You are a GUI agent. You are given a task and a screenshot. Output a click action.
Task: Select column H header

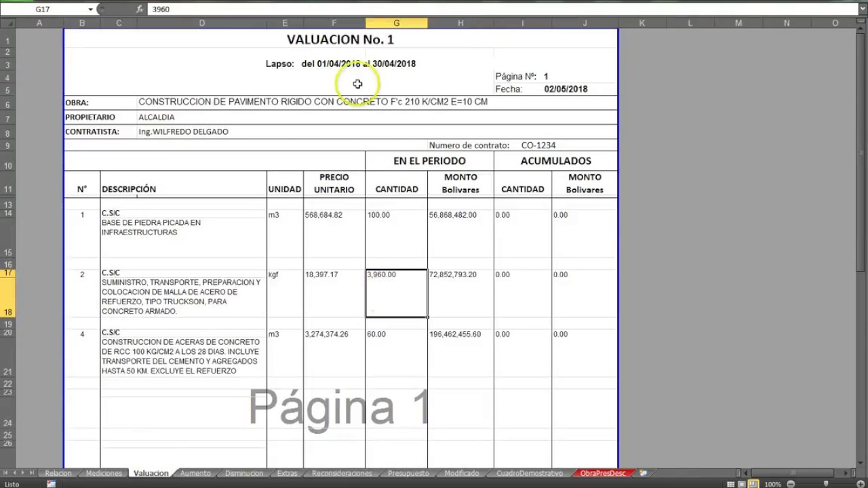460,23
